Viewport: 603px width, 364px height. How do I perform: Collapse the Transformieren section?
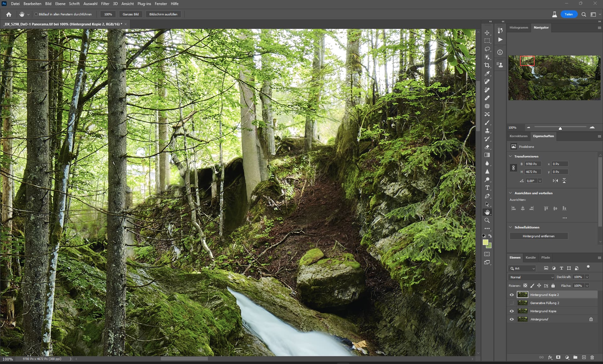(510, 156)
